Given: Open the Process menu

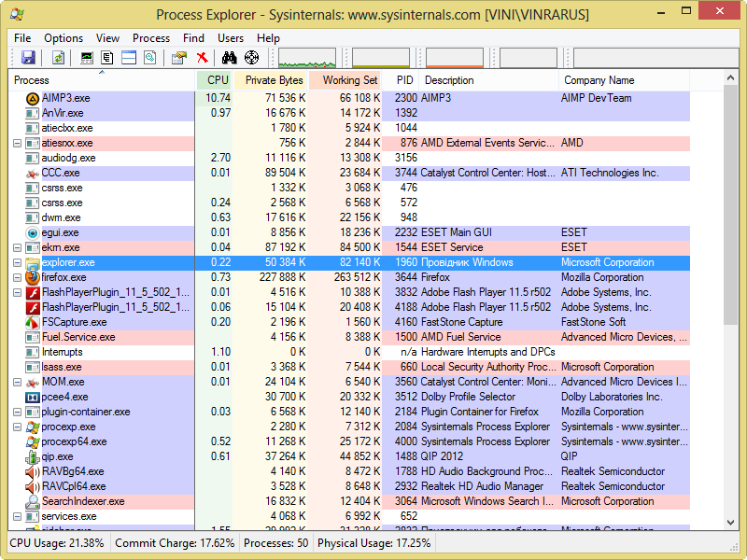Looking at the screenshot, I should 151,38.
